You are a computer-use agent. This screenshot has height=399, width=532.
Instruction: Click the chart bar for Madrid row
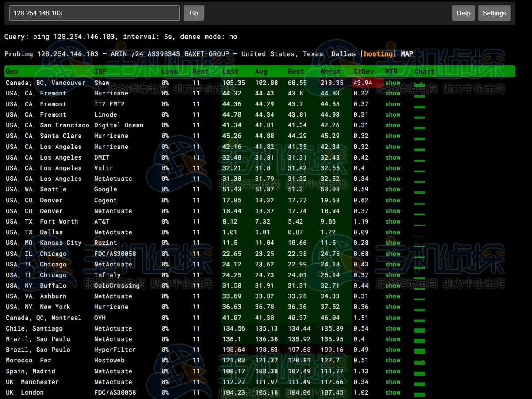[x=419, y=373]
